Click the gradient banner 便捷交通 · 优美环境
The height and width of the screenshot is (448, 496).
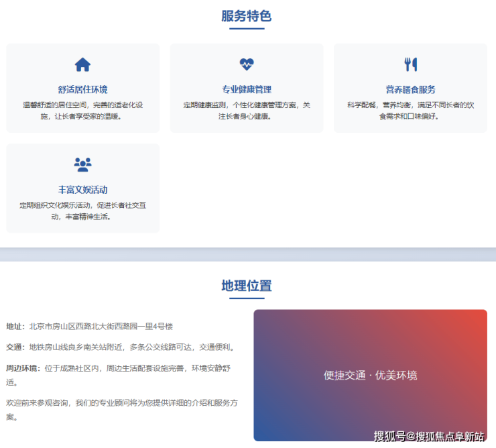click(370, 375)
